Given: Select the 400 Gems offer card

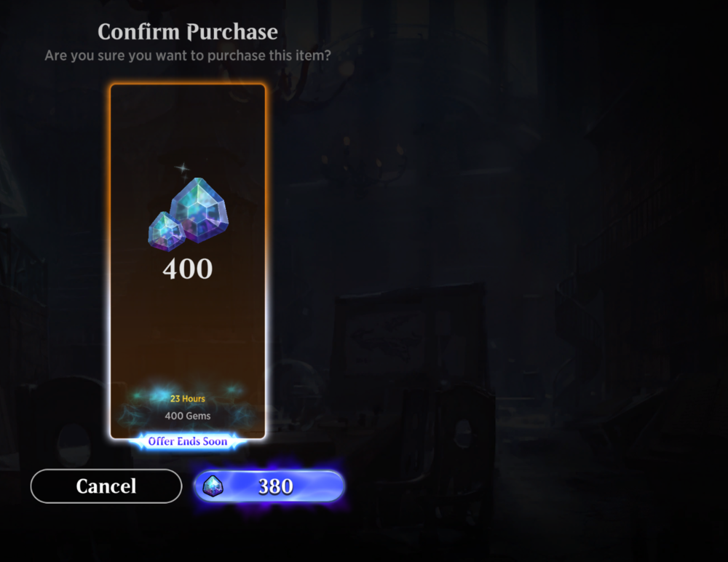Looking at the screenshot, I should tap(188, 261).
